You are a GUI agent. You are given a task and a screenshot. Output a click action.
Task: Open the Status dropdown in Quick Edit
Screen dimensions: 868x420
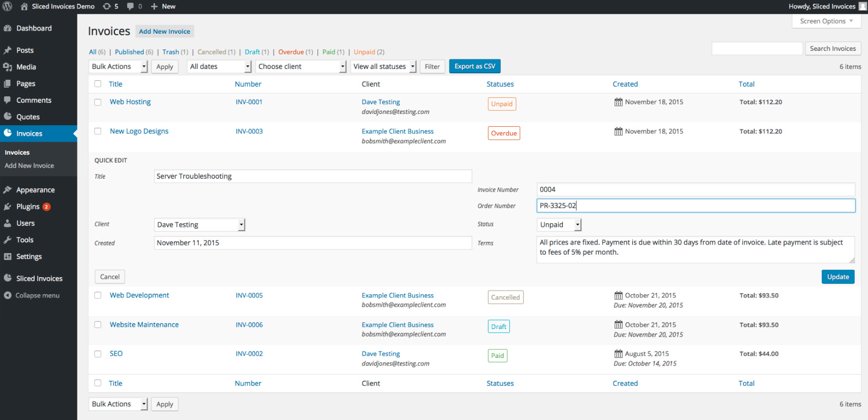[x=559, y=225]
